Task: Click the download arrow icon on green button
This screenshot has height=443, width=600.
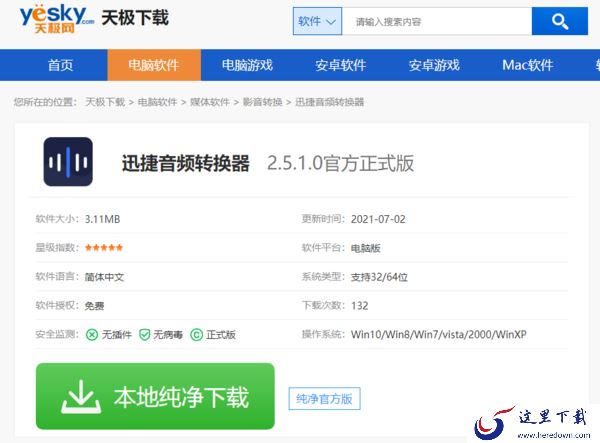Action: 81,396
